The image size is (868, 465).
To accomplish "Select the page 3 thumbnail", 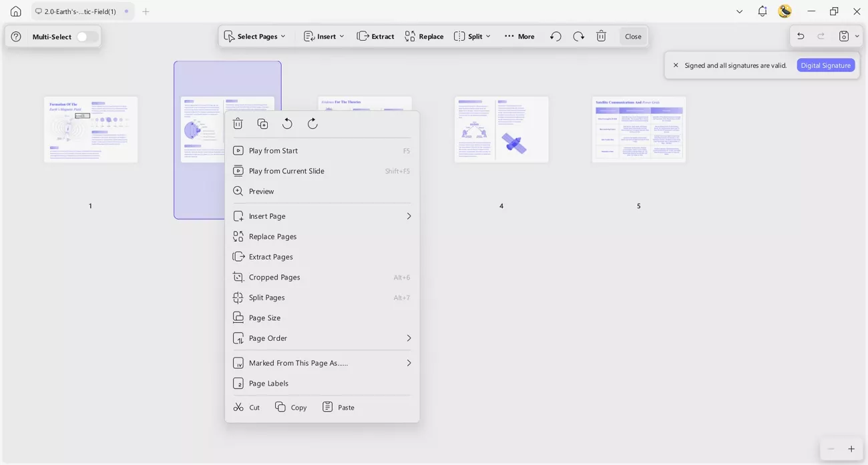I will click(x=365, y=103).
